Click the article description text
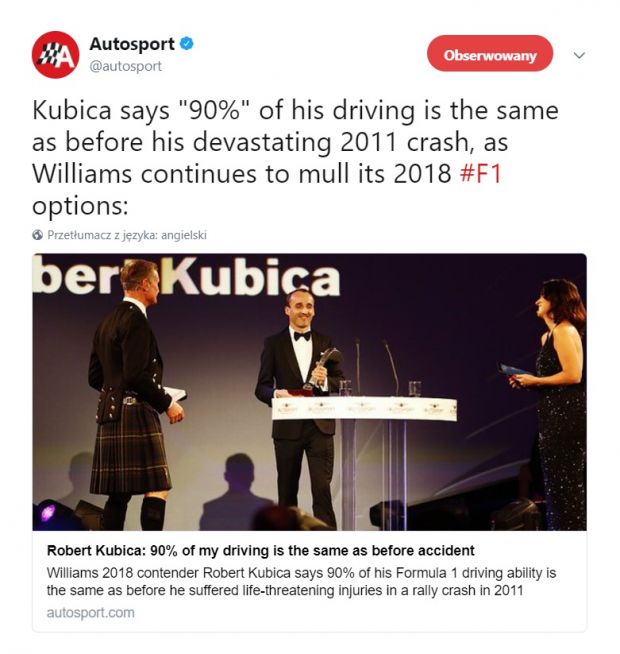Viewport: 620px width, 654px height. click(x=301, y=582)
